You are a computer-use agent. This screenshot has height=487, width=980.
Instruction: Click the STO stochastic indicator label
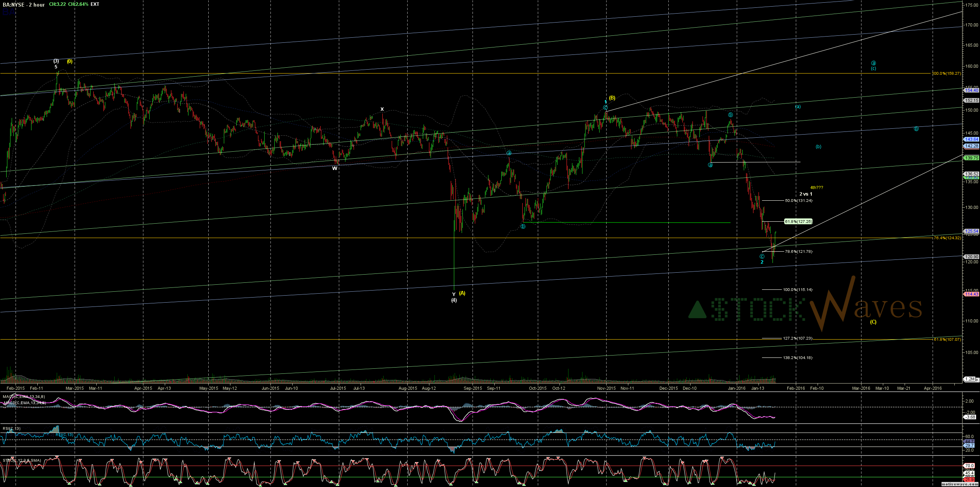pos(22,461)
